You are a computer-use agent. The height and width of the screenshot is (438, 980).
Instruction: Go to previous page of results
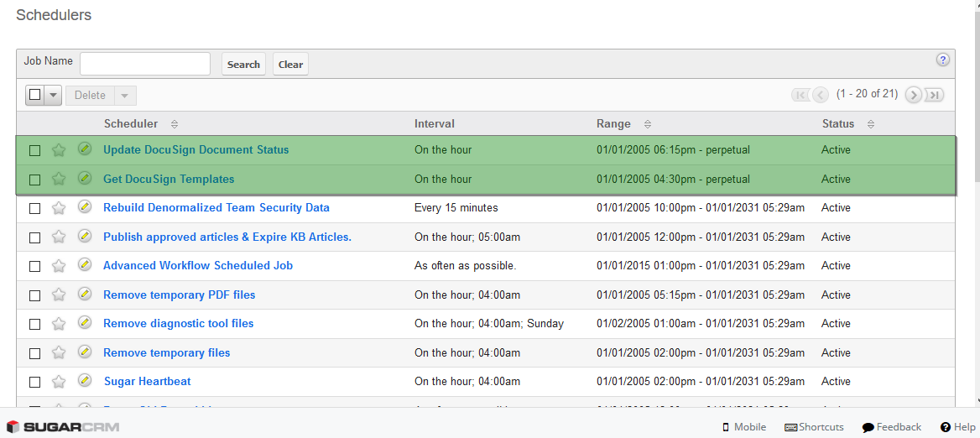point(821,95)
